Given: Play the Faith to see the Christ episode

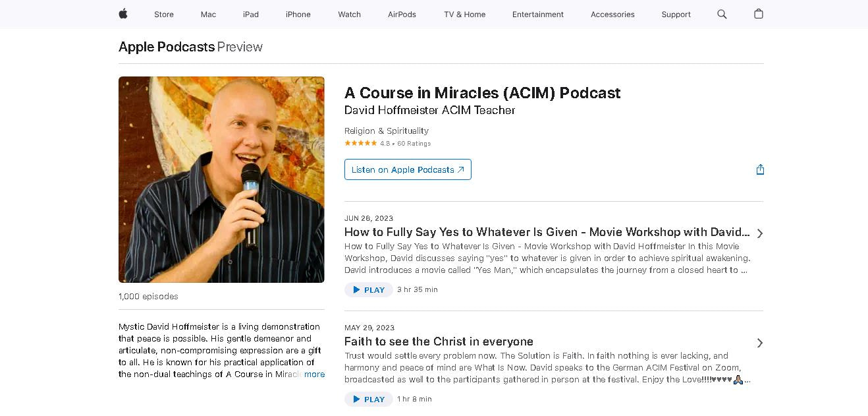Looking at the screenshot, I should point(369,399).
